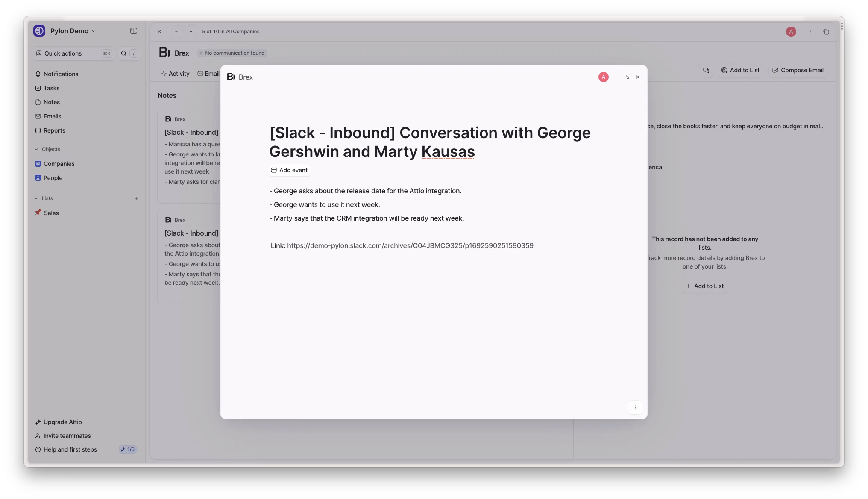
Task: Click Invite teammates
Action: tap(67, 436)
